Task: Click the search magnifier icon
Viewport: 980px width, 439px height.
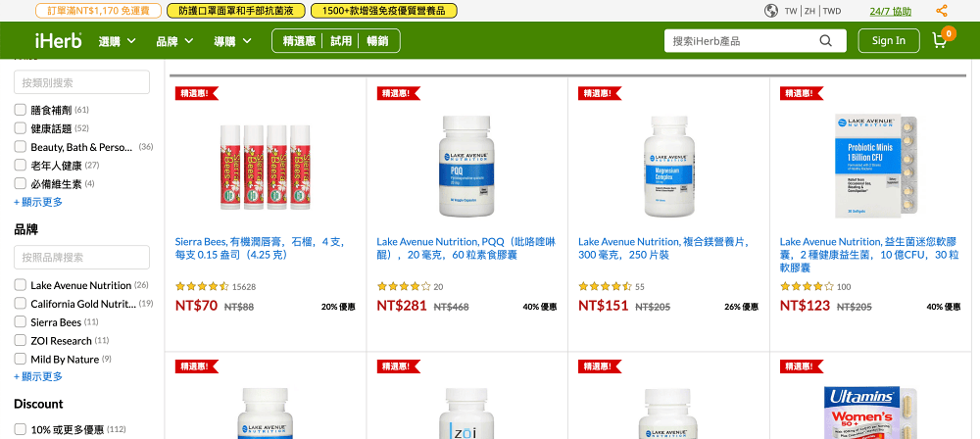Action: click(x=825, y=40)
